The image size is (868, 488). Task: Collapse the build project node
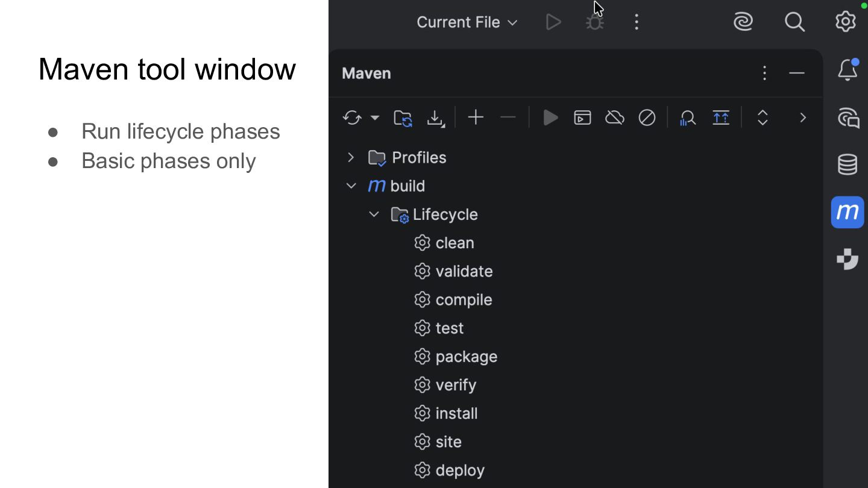point(351,186)
